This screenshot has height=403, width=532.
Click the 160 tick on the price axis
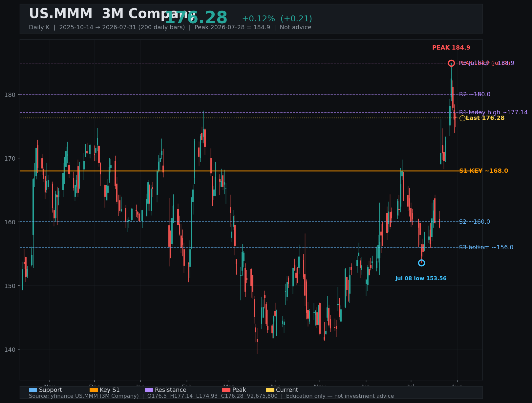10,222
